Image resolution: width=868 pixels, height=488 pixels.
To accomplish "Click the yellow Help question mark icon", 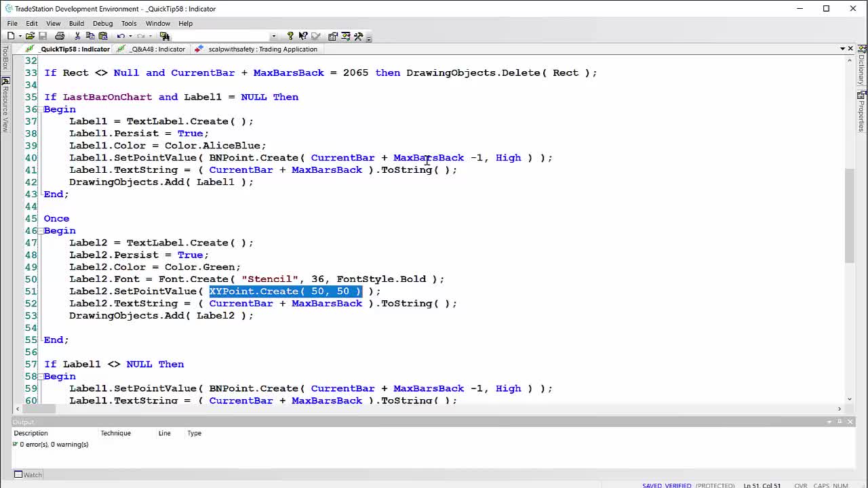I will pos(290,36).
